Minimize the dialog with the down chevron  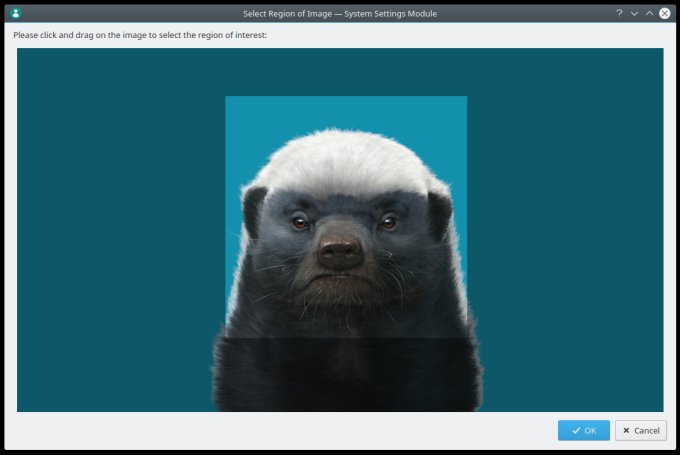click(x=634, y=13)
